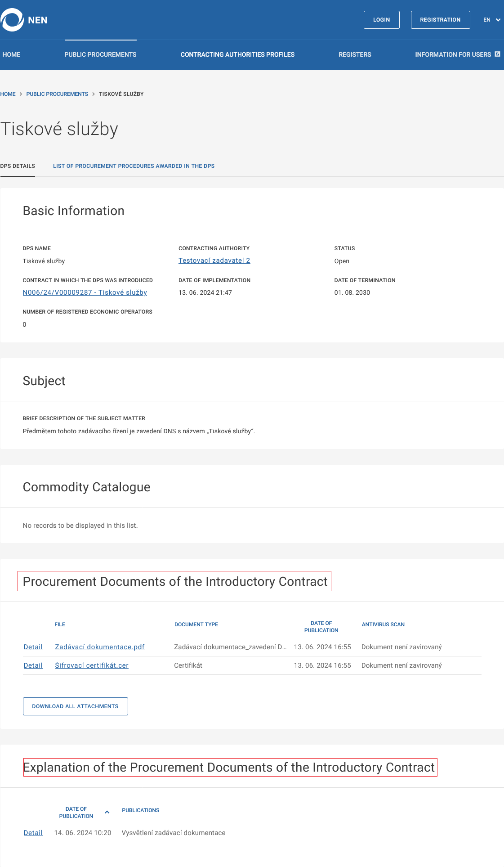
Task: Click Download All Attachments button
Action: (x=75, y=706)
